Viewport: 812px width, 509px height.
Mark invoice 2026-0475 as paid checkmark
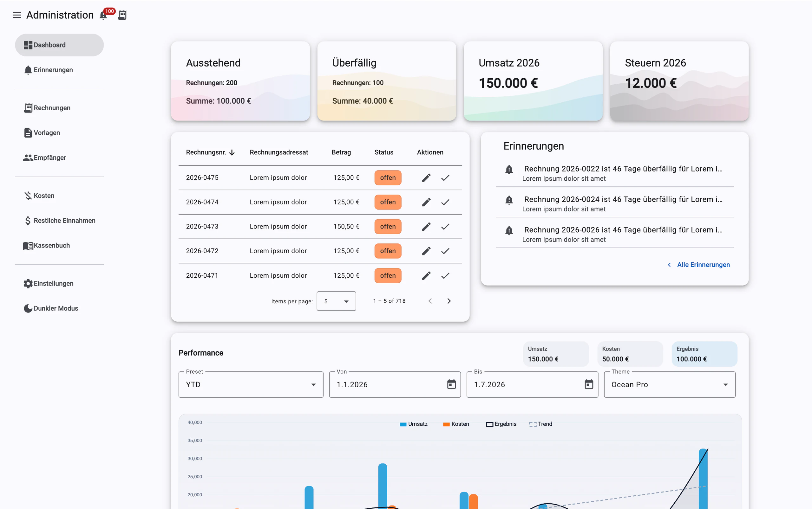point(445,178)
